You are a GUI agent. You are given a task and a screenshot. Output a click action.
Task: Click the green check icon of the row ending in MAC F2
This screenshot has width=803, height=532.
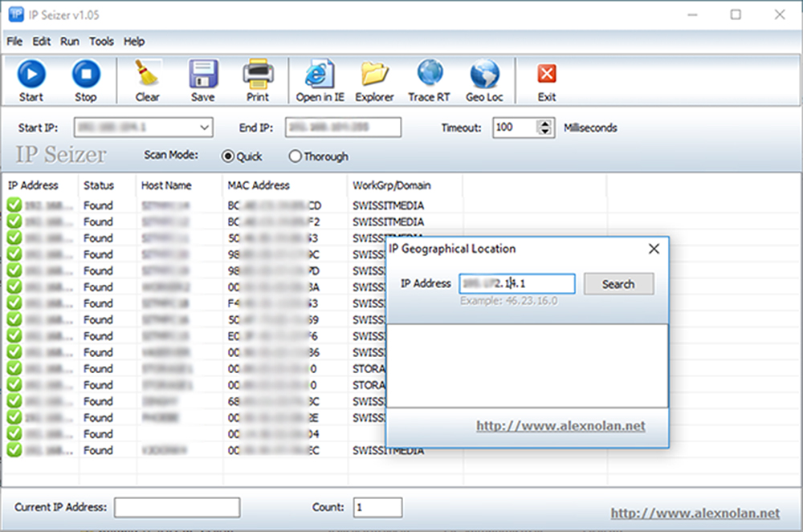(x=14, y=221)
